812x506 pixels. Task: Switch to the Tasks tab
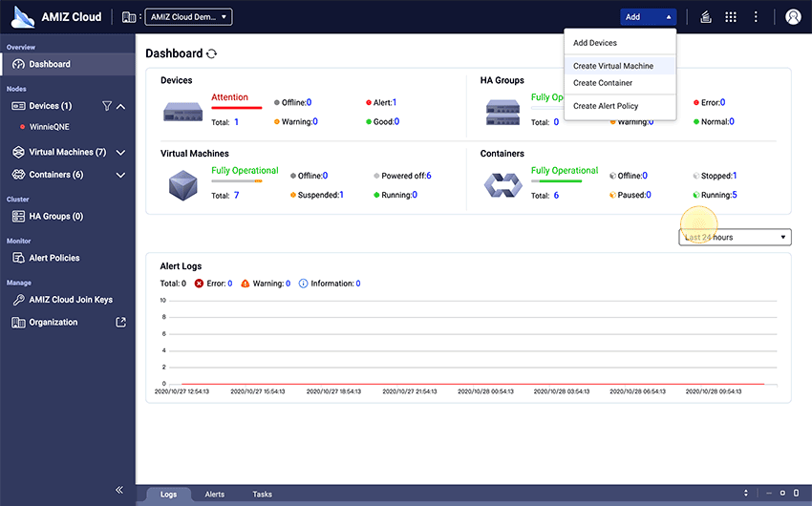point(262,495)
